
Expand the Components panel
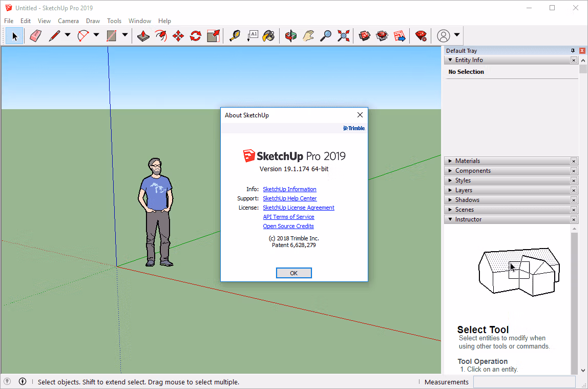coord(450,171)
